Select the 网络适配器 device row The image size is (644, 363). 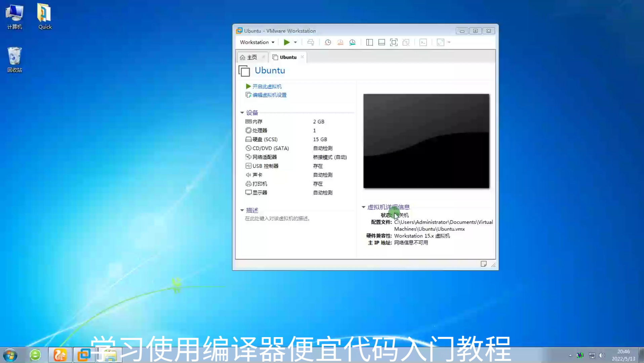tap(299, 157)
